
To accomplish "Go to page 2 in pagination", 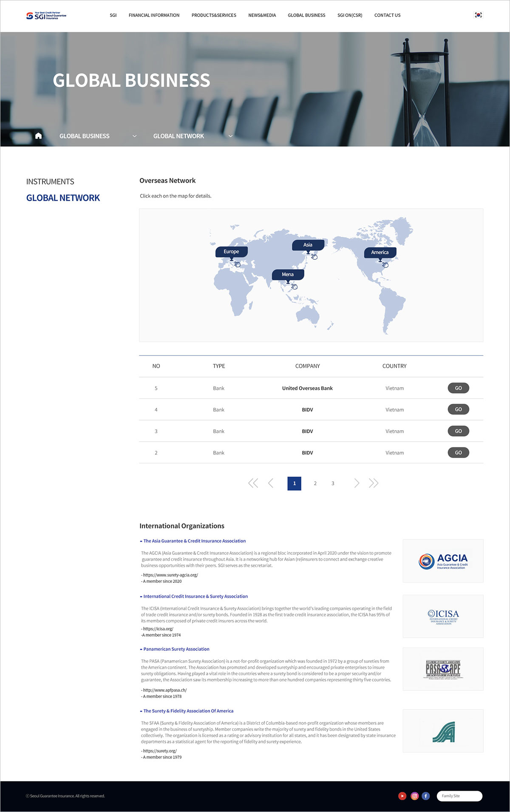I will click(315, 483).
